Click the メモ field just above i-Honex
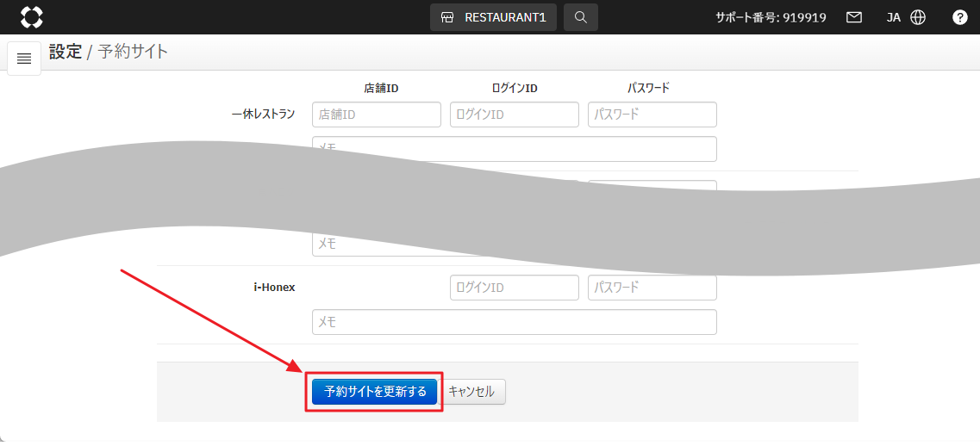This screenshot has width=980, height=446. click(x=514, y=245)
